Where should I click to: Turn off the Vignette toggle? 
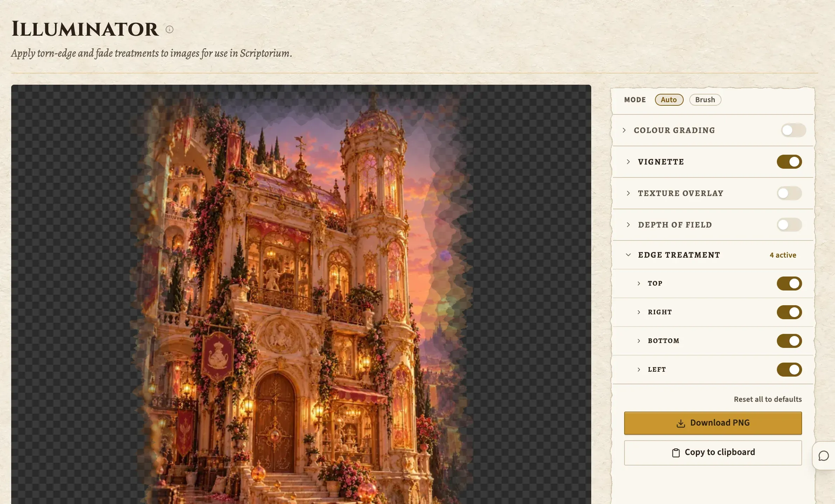tap(789, 162)
